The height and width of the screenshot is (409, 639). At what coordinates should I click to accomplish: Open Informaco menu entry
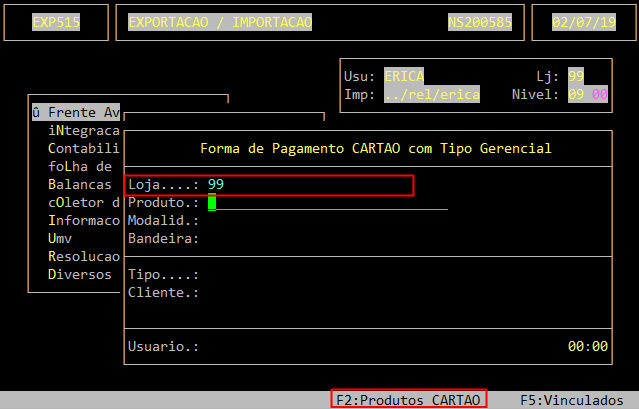point(83,220)
